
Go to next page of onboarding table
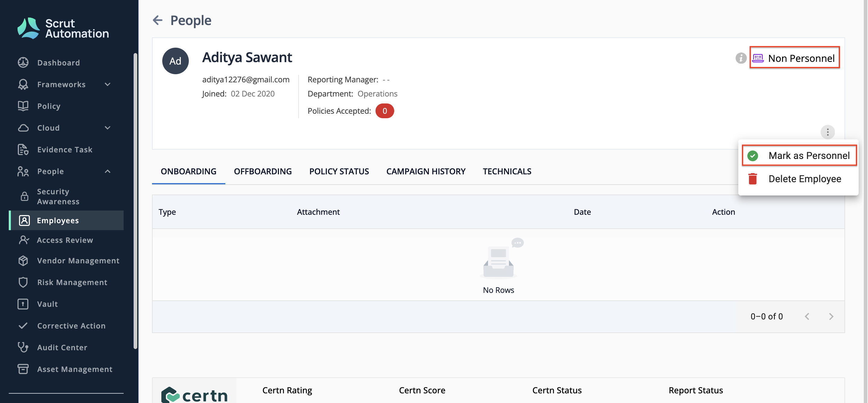pos(831,316)
